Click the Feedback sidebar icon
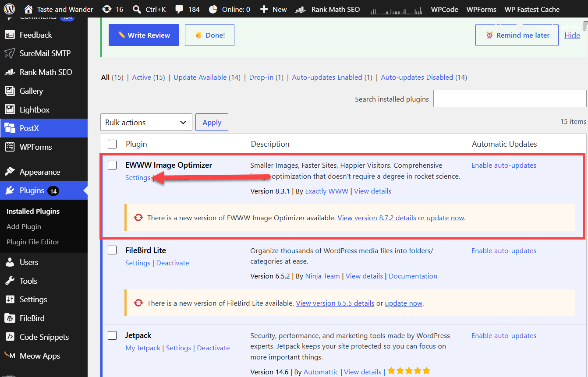Viewport: 588px width, 377px height. [x=10, y=35]
